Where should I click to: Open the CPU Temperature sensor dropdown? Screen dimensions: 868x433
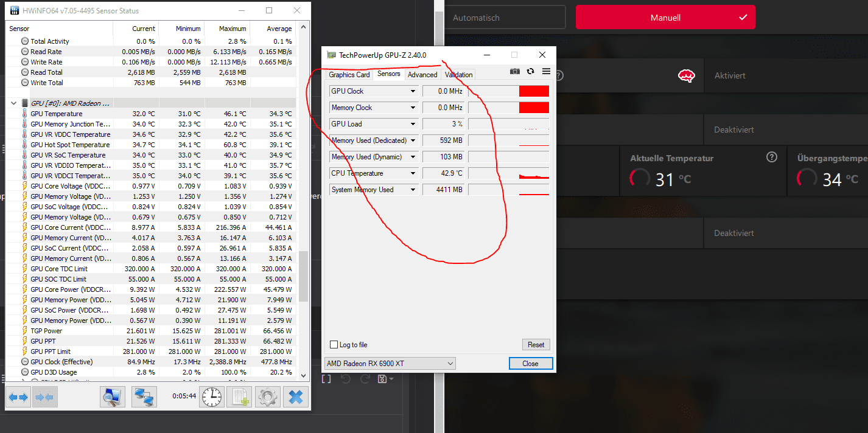(x=413, y=173)
